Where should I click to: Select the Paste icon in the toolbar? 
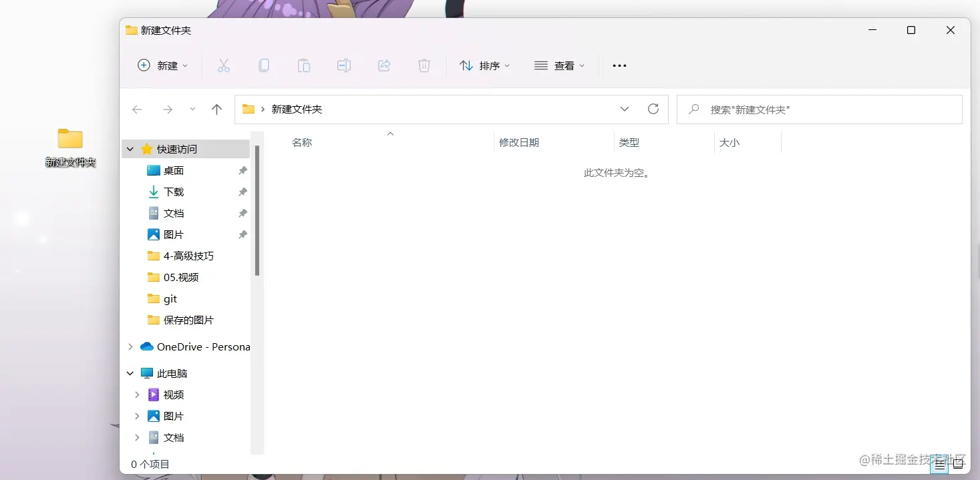[x=303, y=65]
